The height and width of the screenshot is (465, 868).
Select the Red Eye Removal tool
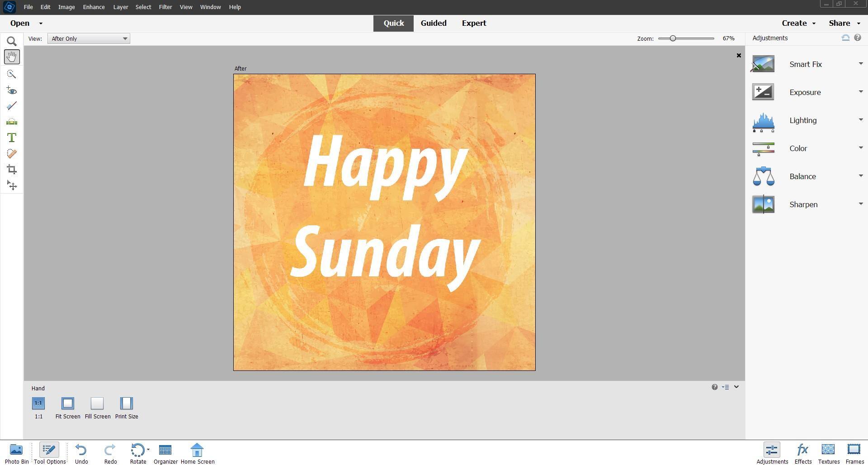coord(12,90)
